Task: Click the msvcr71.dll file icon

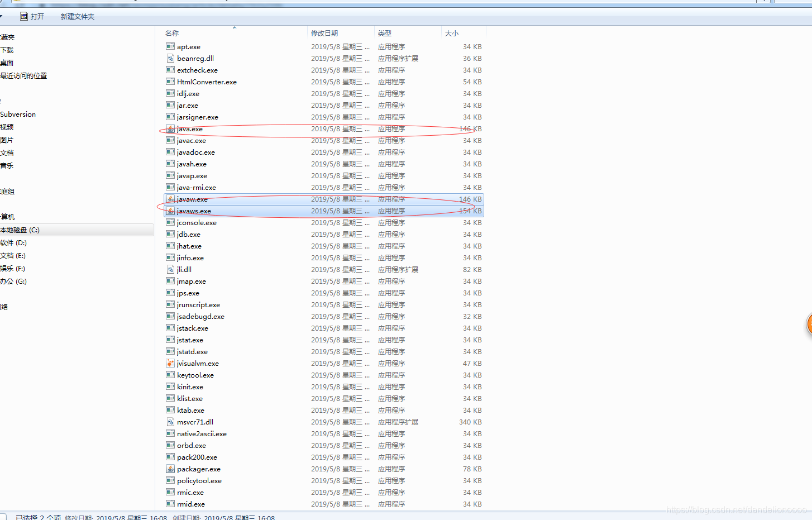Action: [x=170, y=422]
